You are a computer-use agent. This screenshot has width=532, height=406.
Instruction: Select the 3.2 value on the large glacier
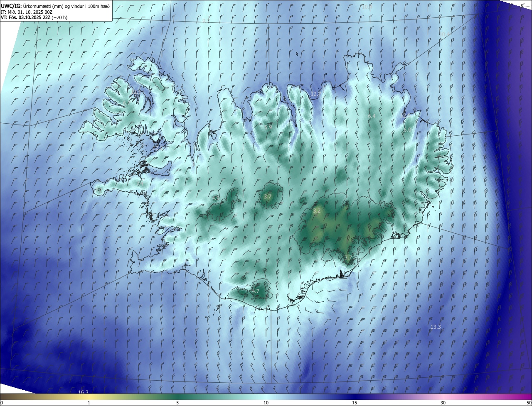[x=317, y=211]
